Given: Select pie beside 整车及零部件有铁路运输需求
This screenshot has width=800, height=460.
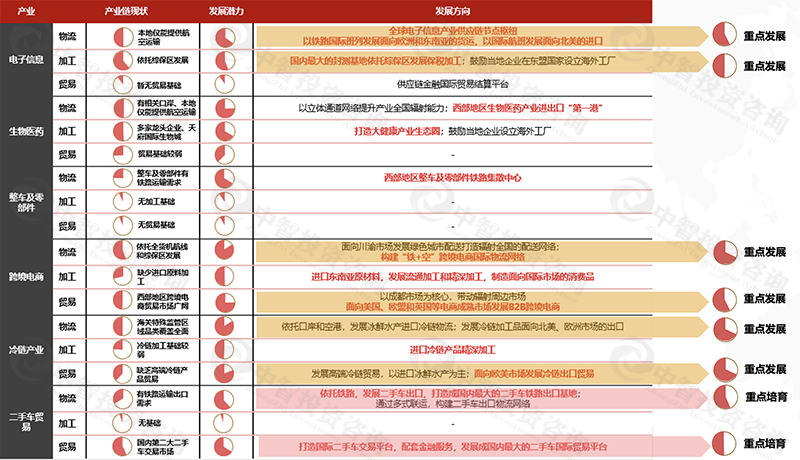Looking at the screenshot, I should 122,177.
